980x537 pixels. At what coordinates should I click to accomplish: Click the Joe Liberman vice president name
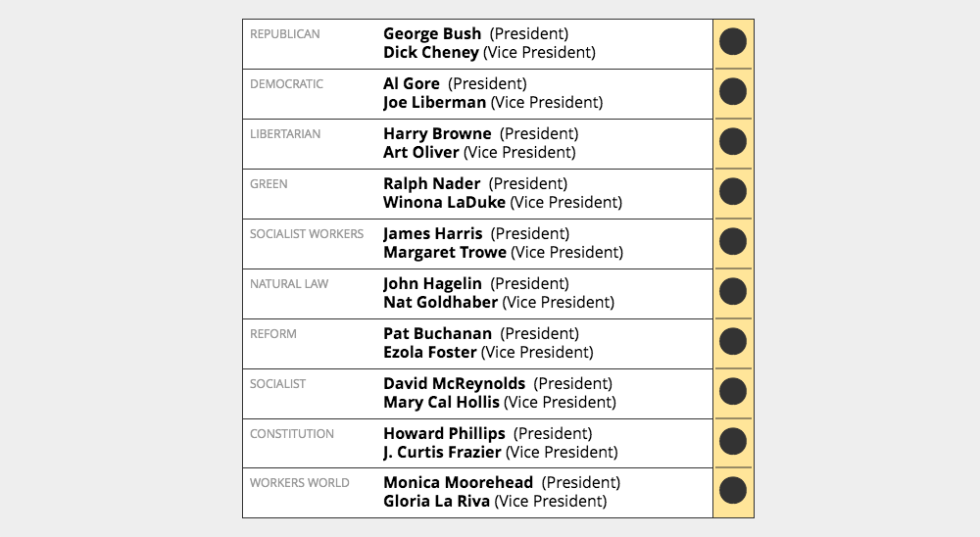point(434,103)
